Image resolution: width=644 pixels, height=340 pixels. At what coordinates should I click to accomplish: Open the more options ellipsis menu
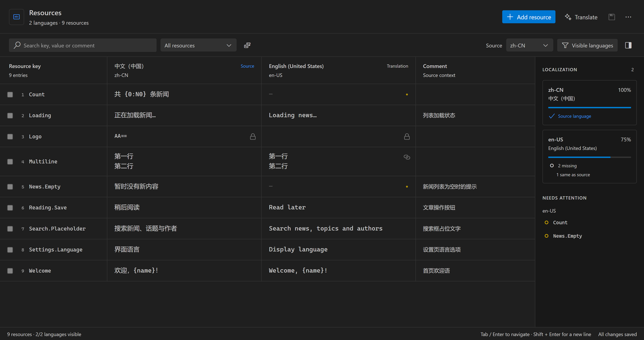[628, 17]
